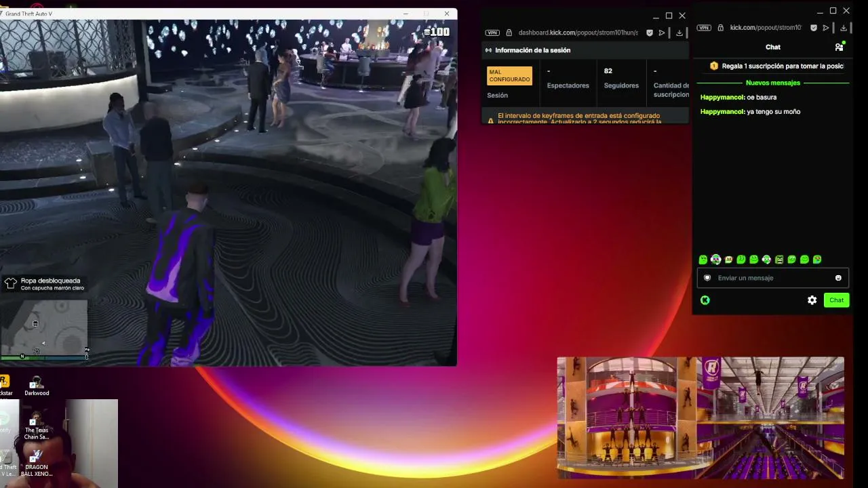Open the emoji picker in the message box

(x=838, y=278)
